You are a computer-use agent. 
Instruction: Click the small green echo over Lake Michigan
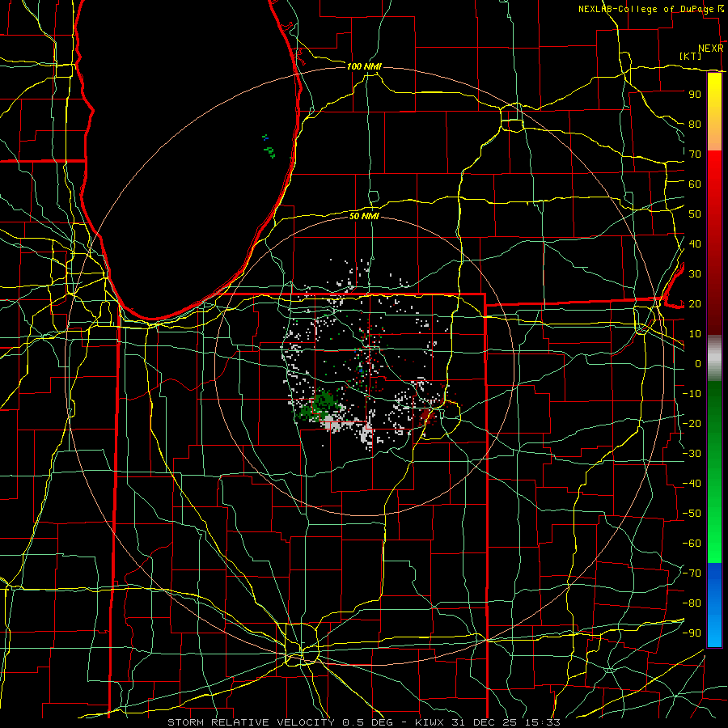click(269, 152)
